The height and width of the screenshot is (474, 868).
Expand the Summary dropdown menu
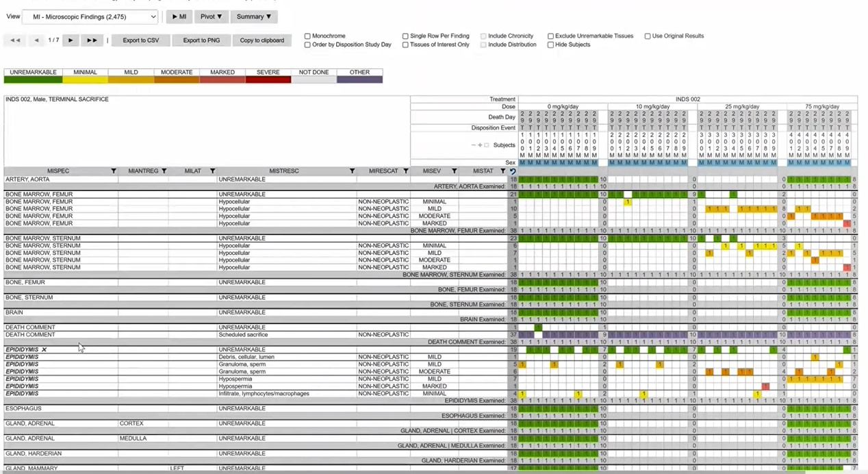[254, 16]
